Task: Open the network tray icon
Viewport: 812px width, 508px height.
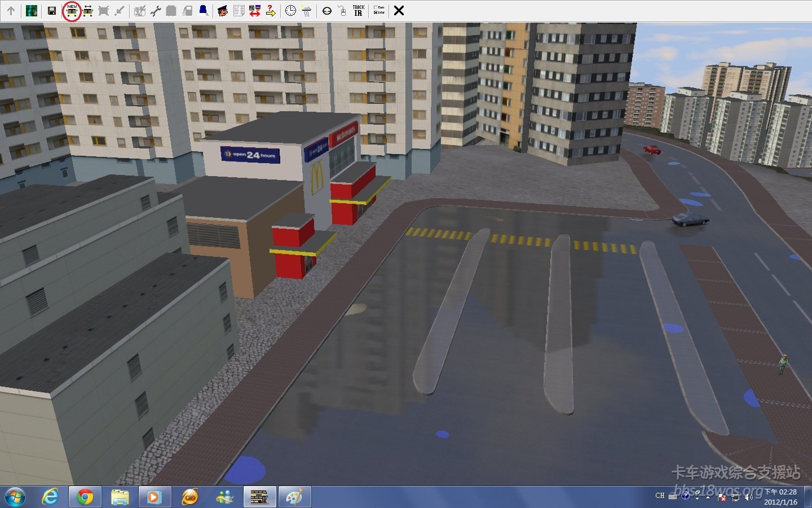Action: [x=735, y=497]
